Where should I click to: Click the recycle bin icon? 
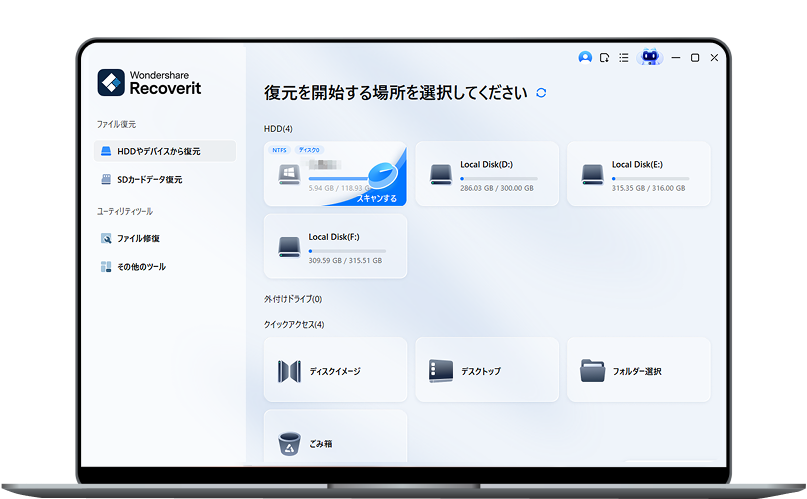(289, 443)
